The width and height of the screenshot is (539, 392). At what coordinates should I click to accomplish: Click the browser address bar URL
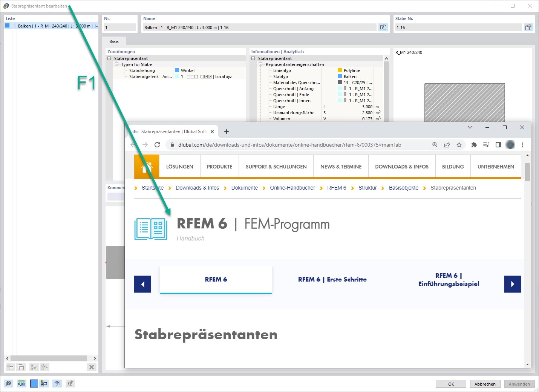tap(289, 145)
